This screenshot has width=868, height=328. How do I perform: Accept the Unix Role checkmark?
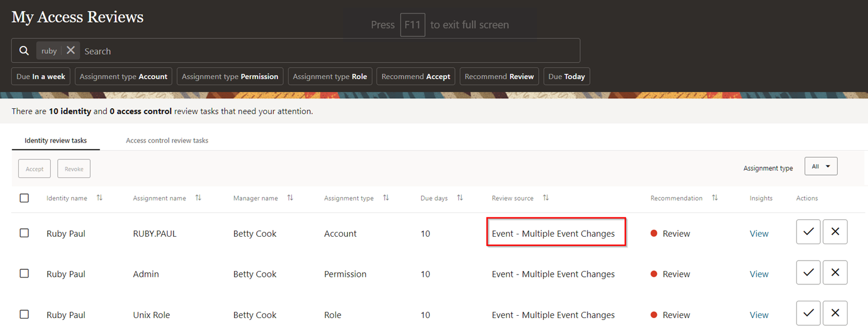[808, 313]
